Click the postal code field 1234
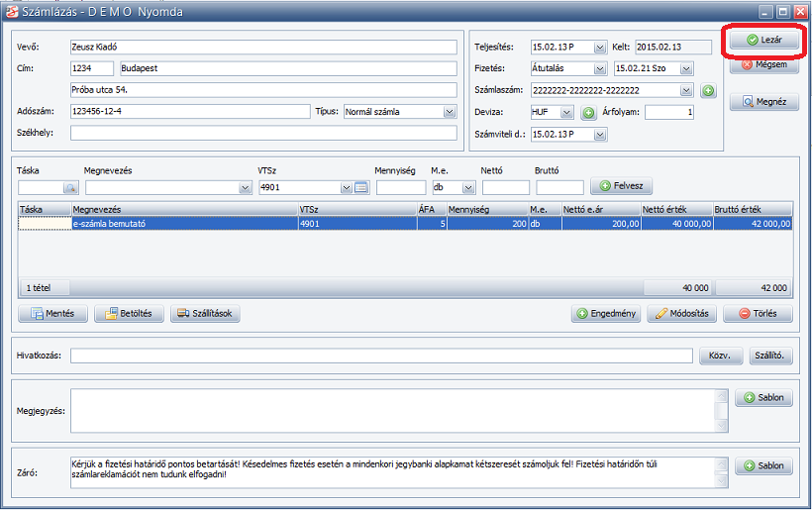The image size is (812, 510). (92, 68)
